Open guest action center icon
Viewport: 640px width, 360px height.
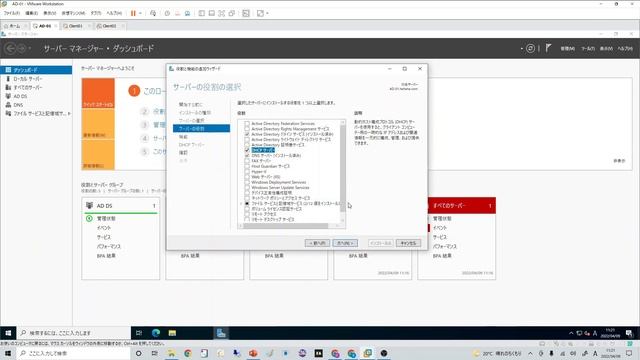tap(629, 333)
